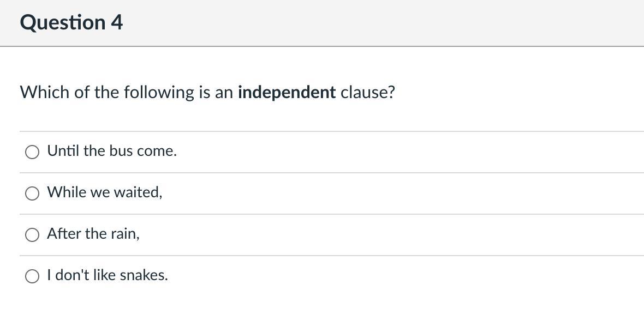Viewport: 644px width, 315px height.
Task: Pick the "I don't like snakes." radio button
Action: tap(32, 276)
